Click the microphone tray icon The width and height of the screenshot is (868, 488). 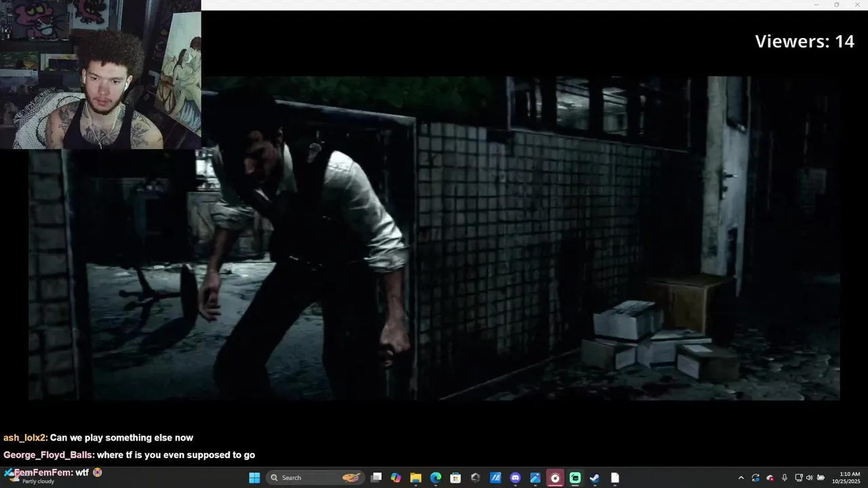coord(785,478)
